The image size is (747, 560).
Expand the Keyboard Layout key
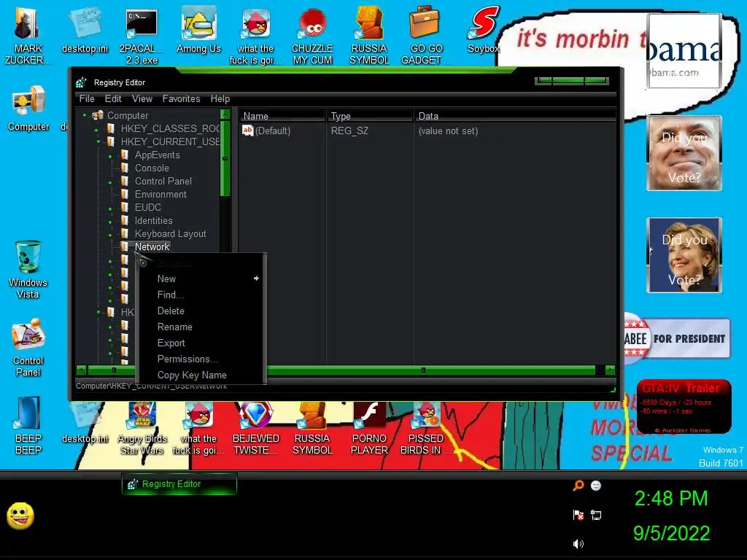pos(110,235)
